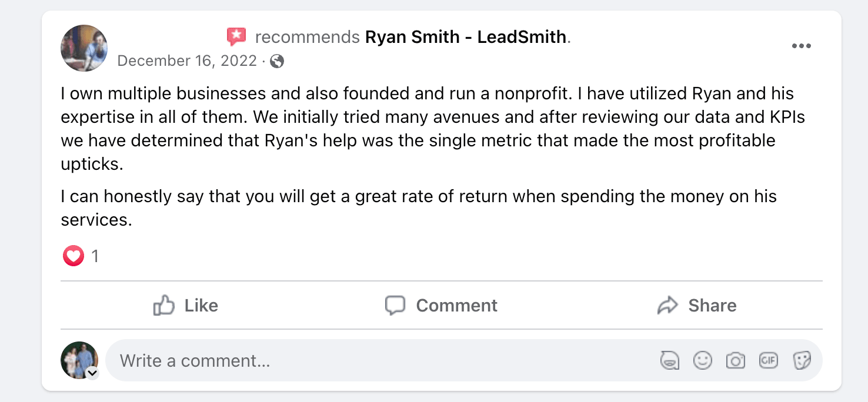
Task: Comment with an avatar sticker icon
Action: click(669, 360)
